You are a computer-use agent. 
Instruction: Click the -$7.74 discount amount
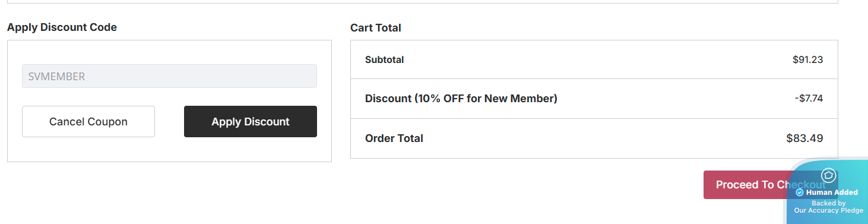tap(809, 99)
